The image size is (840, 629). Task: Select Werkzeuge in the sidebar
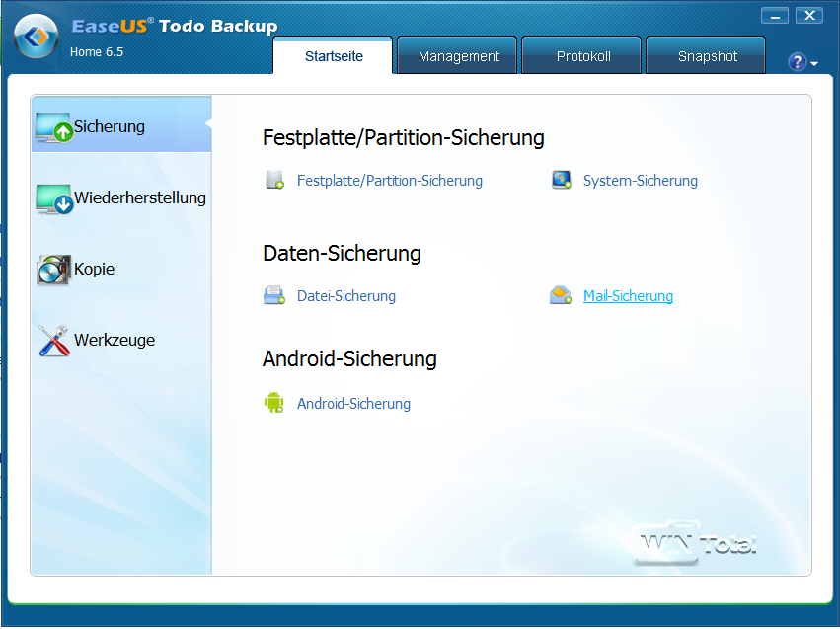[x=121, y=341]
